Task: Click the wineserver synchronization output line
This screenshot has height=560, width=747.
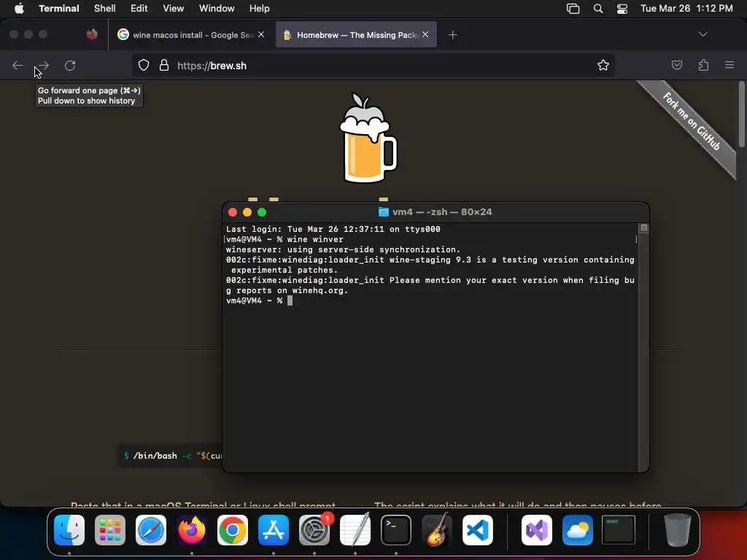Action: click(x=343, y=249)
